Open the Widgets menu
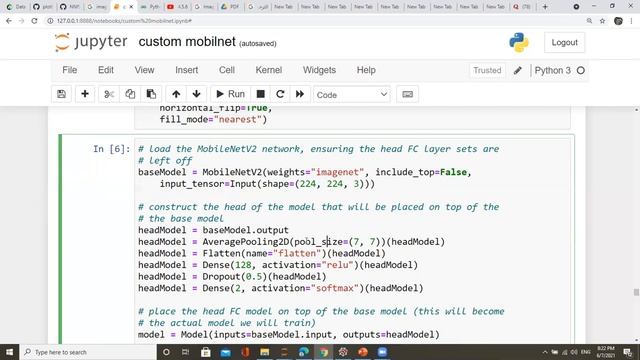 tap(319, 70)
